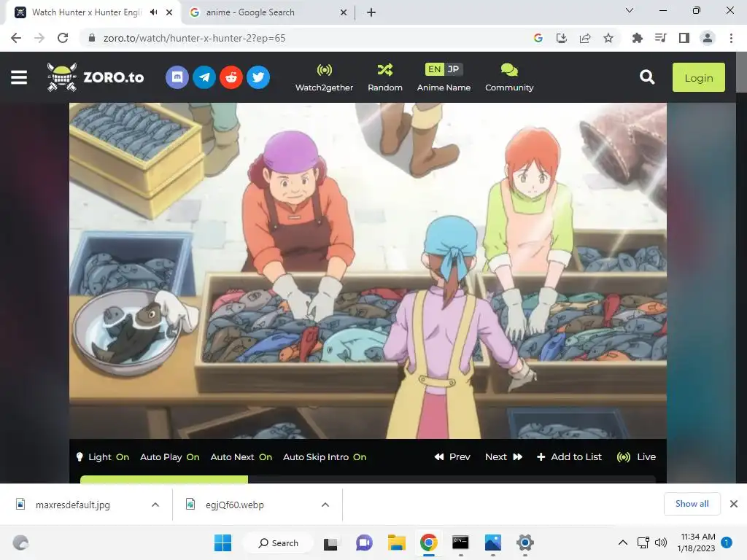Share this page icon

pos(585,38)
